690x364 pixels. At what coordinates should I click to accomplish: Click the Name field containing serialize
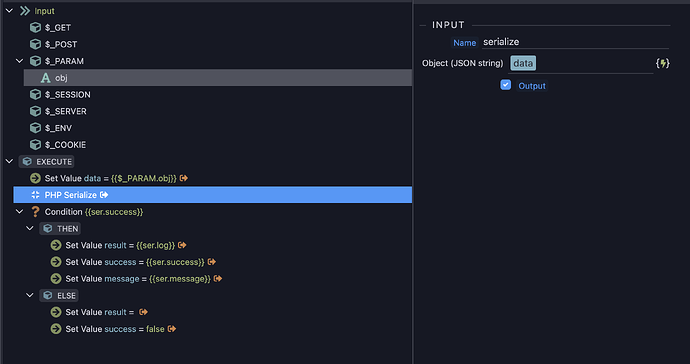click(x=575, y=42)
